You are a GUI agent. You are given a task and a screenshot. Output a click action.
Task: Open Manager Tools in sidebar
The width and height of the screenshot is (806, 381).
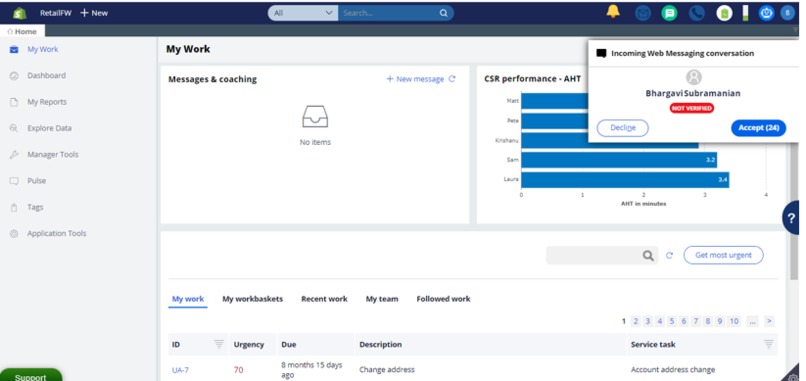pos(53,155)
